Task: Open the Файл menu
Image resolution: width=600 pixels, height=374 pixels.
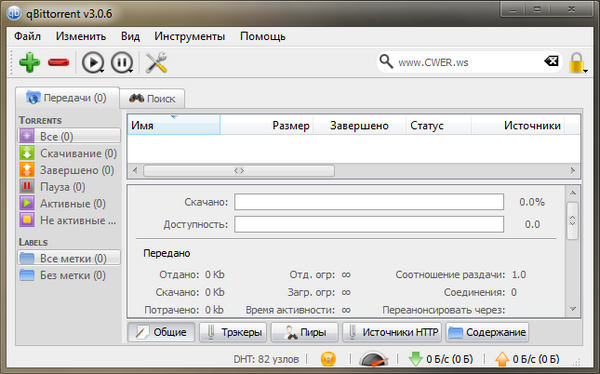Action: [27, 36]
